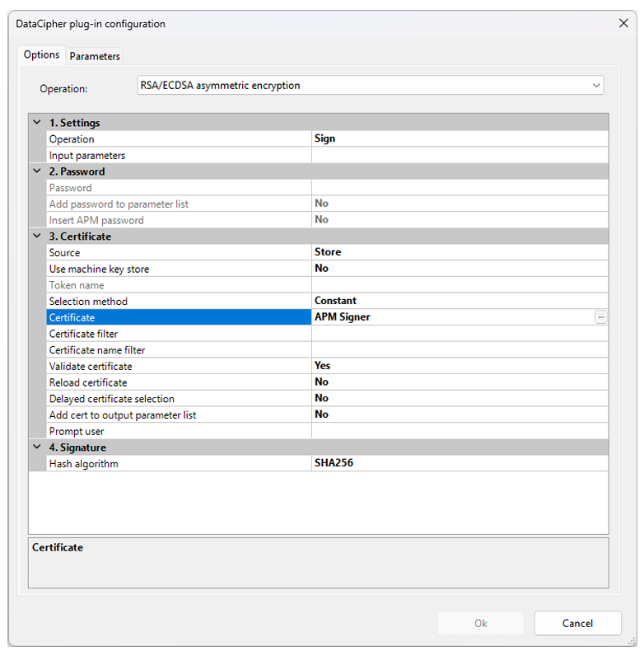
Task: Collapse the 2. Password section
Action: click(37, 171)
